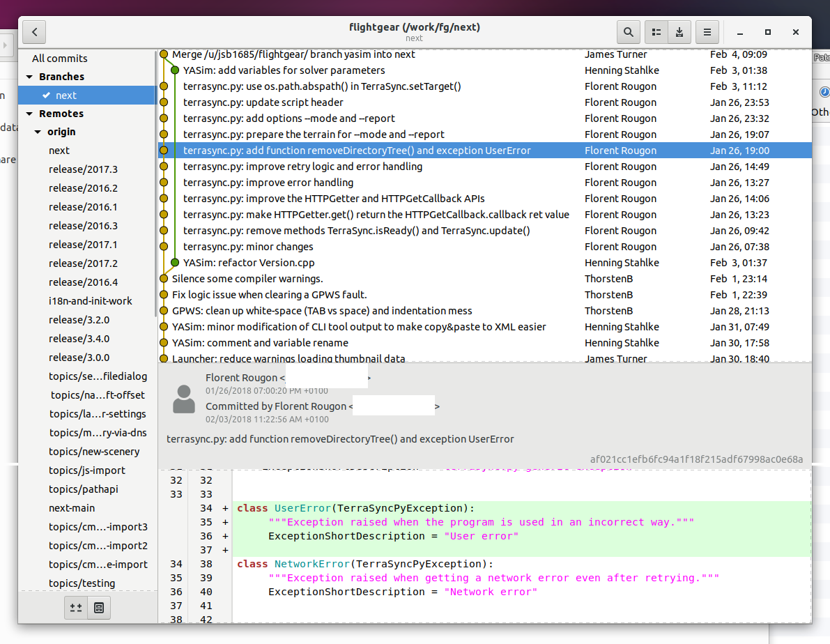Select branch release/3.4.0
Screen dimensions: 830x644
click(x=88, y=339)
